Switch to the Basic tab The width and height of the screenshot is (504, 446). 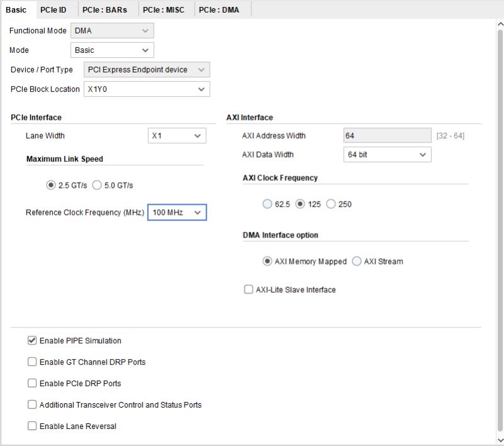click(17, 9)
